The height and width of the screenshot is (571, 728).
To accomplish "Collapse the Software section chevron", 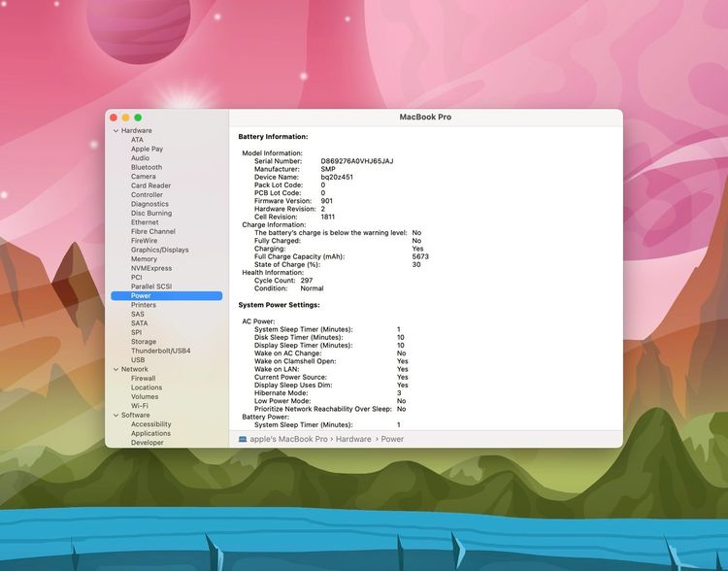I will click(116, 416).
